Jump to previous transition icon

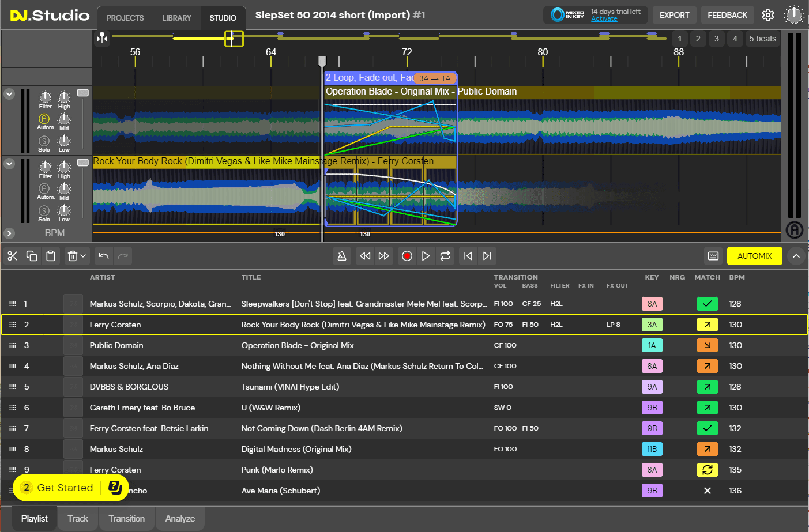coord(468,256)
